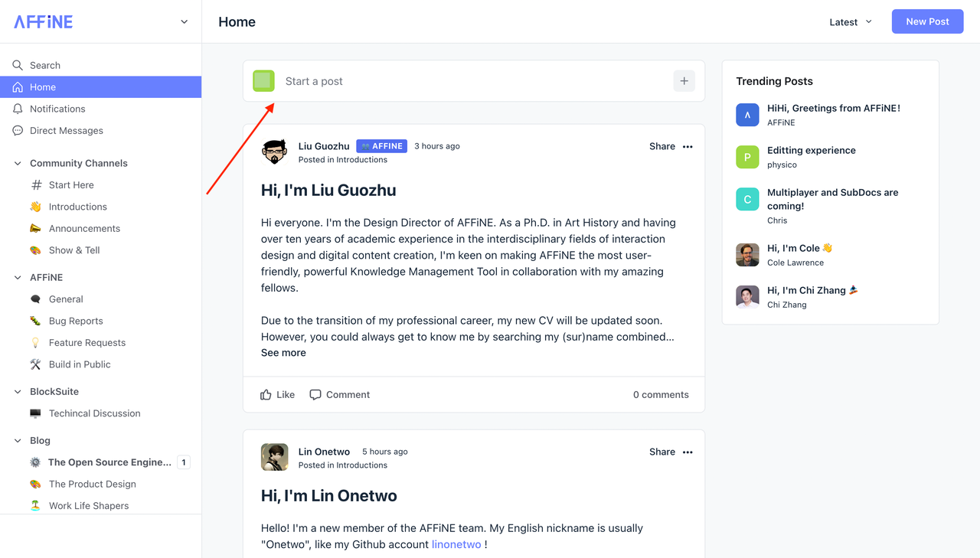Open the Introductions channel
The image size is (980, 558).
point(101,207)
